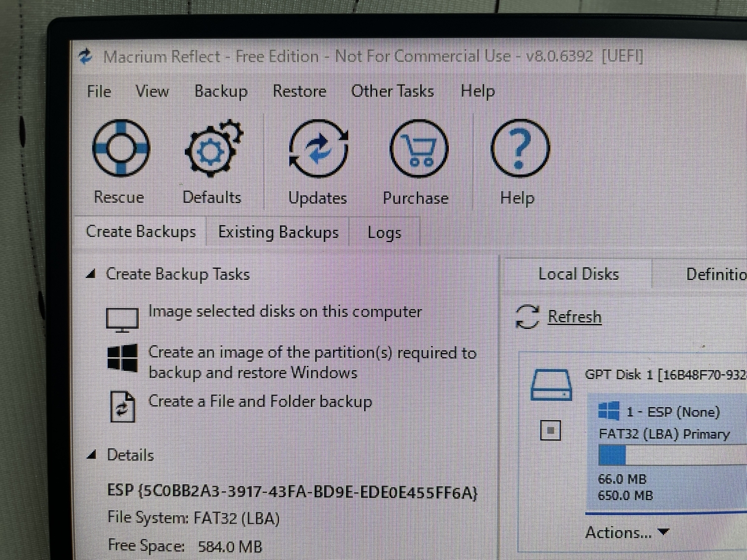Open the Other Tasks menu
The height and width of the screenshot is (560, 747).
(392, 91)
